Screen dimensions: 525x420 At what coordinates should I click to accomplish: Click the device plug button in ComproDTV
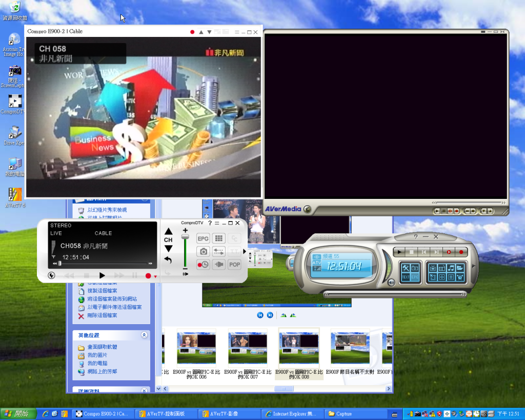tap(218, 265)
